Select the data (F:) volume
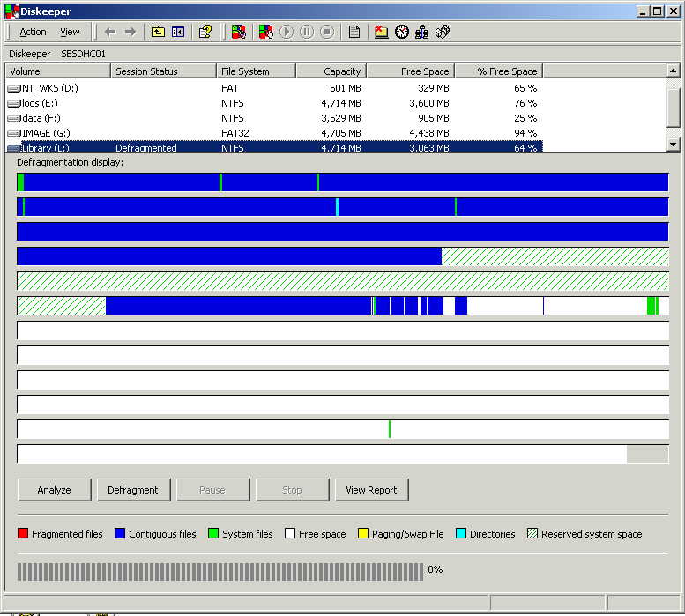The height and width of the screenshot is (616, 685). coord(41,118)
